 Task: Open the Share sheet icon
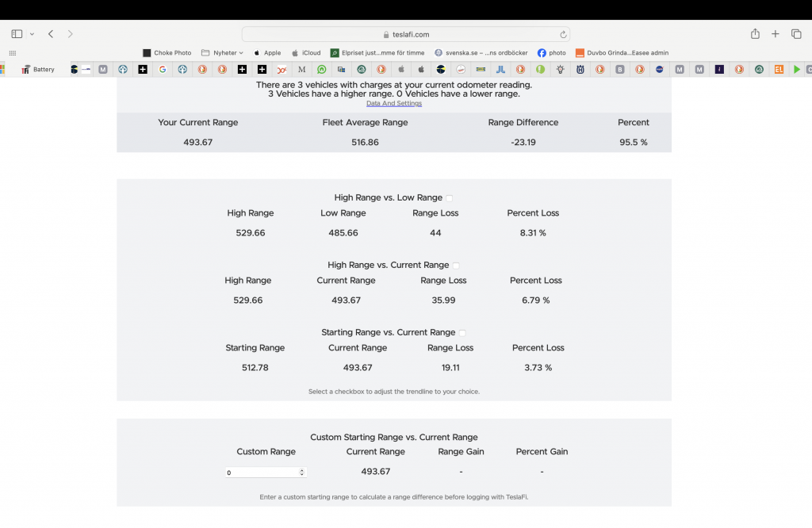[x=755, y=34]
